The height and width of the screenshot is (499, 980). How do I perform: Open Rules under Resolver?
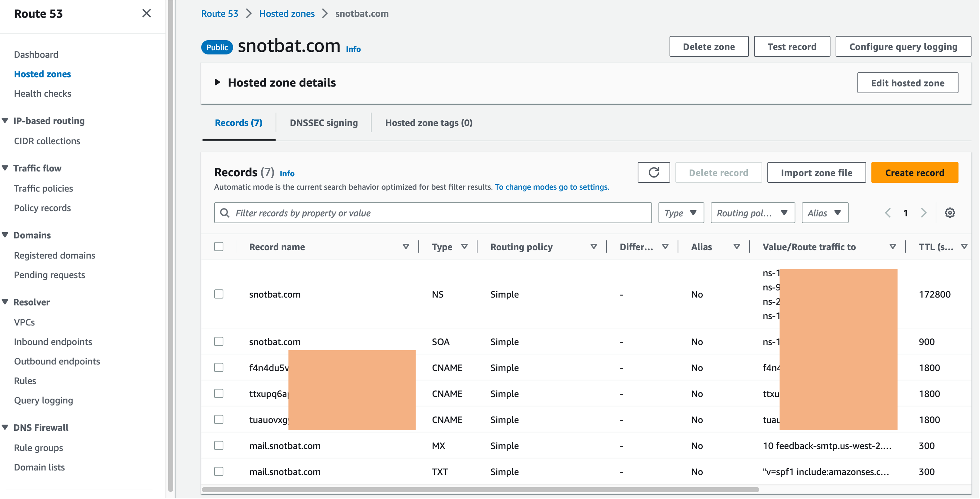pyautogui.click(x=25, y=381)
